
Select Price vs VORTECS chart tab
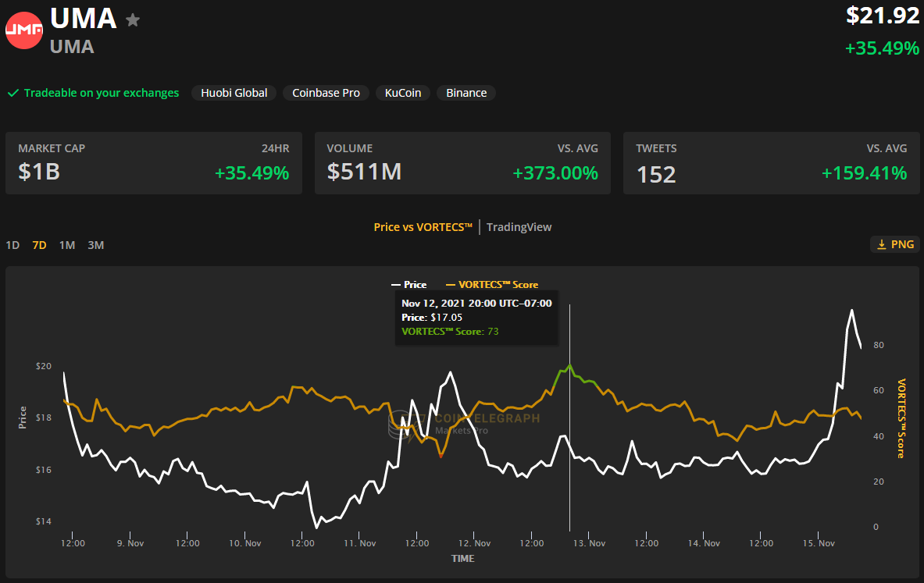pos(423,227)
